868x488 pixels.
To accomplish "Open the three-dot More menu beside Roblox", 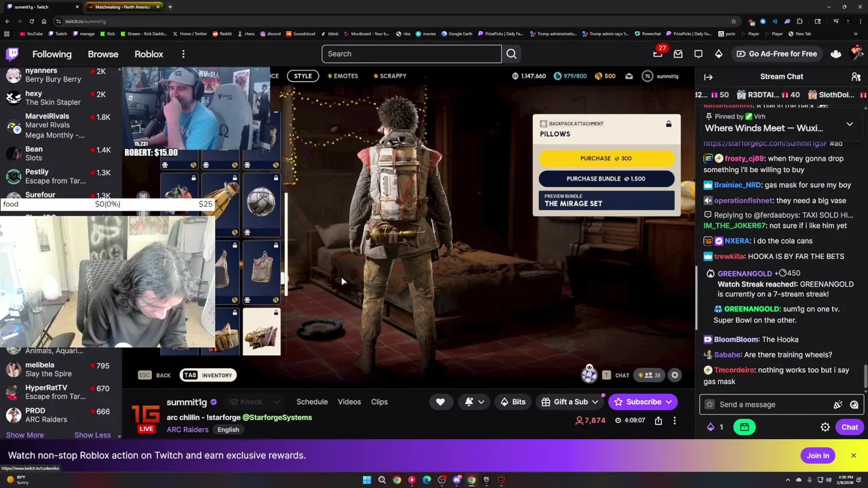I will point(183,54).
